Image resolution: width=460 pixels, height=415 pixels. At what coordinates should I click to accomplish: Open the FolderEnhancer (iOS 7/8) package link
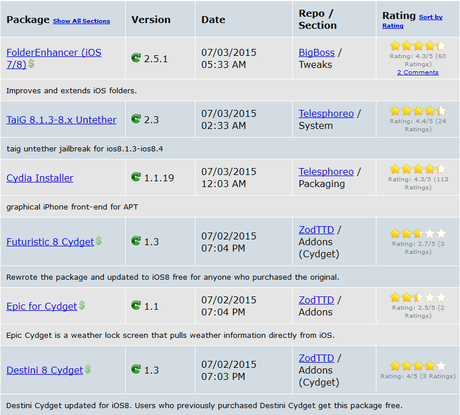54,58
